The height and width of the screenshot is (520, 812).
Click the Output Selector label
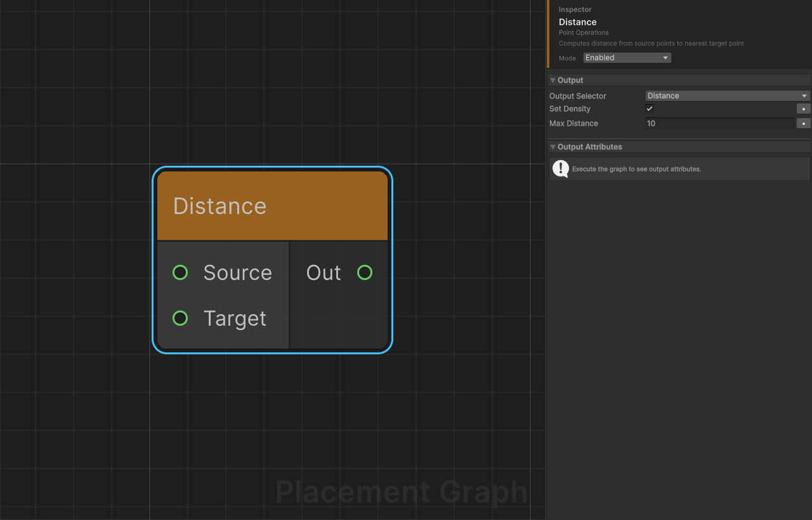[x=578, y=96]
